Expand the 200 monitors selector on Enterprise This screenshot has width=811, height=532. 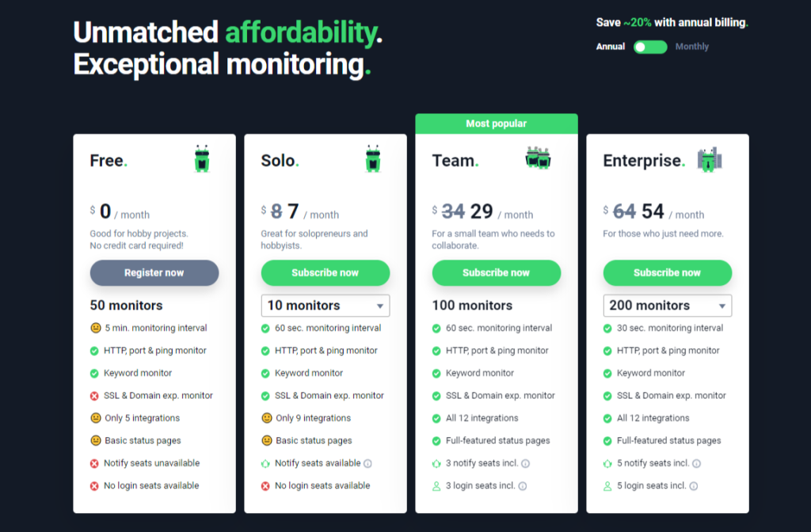click(667, 305)
